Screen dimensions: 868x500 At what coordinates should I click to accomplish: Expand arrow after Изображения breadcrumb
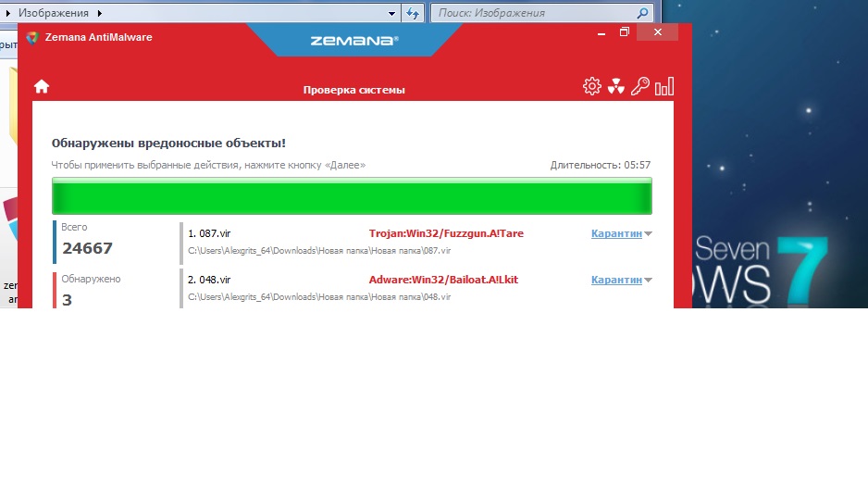coord(100,13)
